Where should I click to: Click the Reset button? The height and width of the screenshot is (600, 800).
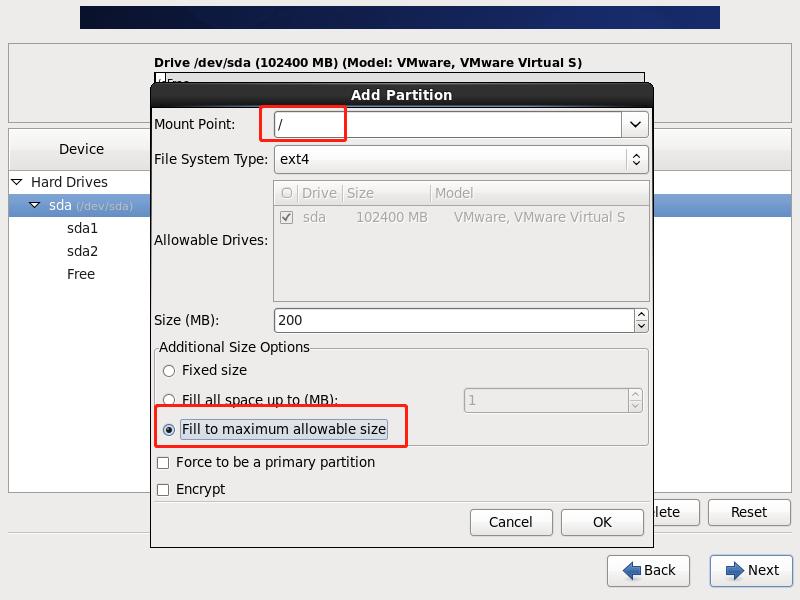(x=749, y=512)
